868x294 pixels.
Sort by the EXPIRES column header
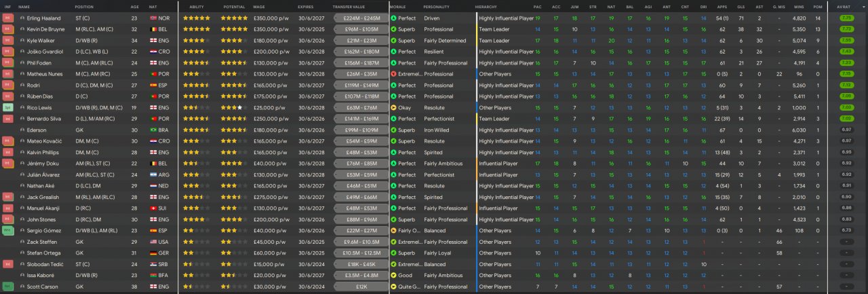point(306,6)
